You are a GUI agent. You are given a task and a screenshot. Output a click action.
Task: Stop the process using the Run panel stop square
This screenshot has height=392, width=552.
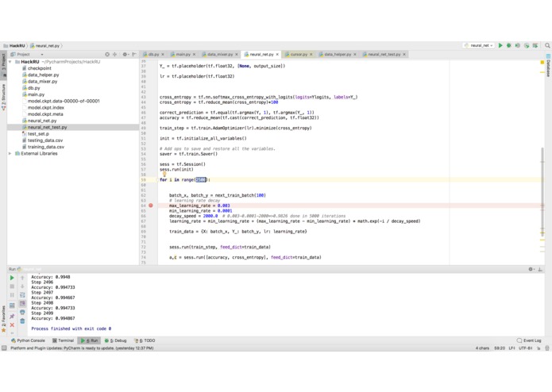pos(12,286)
